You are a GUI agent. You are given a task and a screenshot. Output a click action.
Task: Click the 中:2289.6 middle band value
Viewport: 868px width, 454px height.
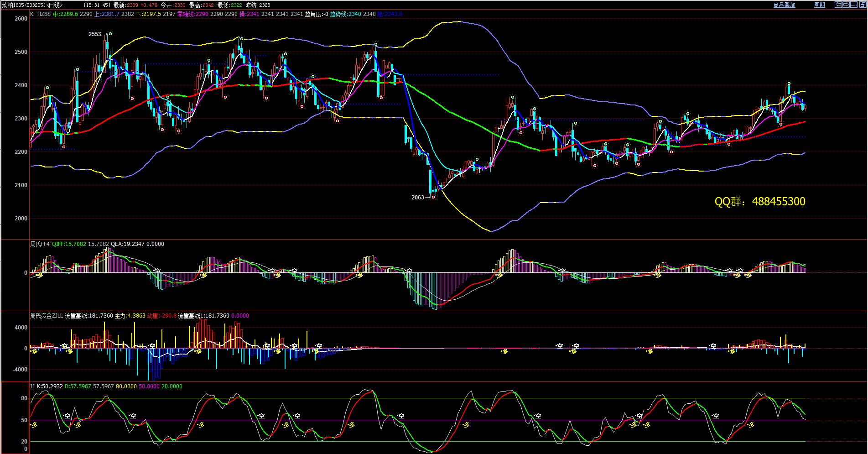pyautogui.click(x=65, y=14)
